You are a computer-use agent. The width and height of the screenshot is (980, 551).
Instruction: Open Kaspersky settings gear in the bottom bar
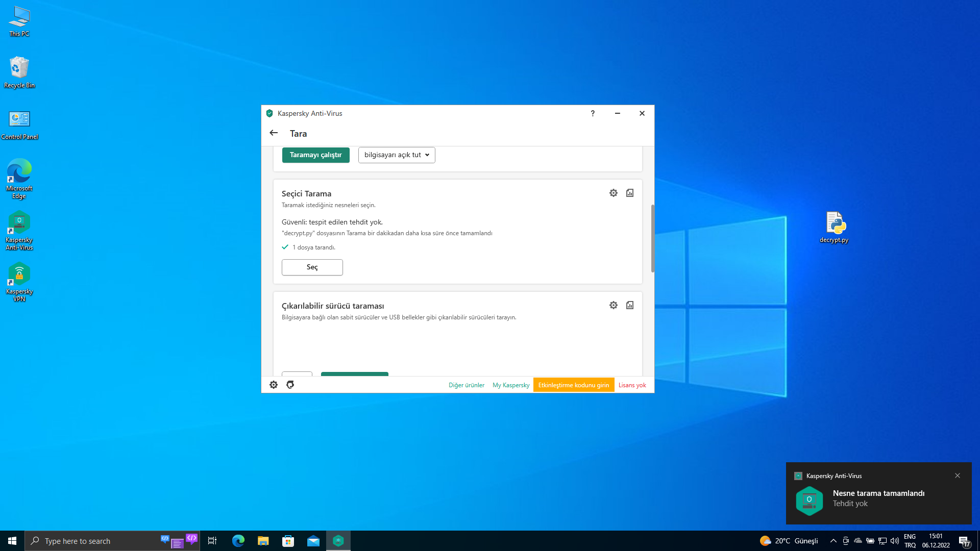click(274, 385)
